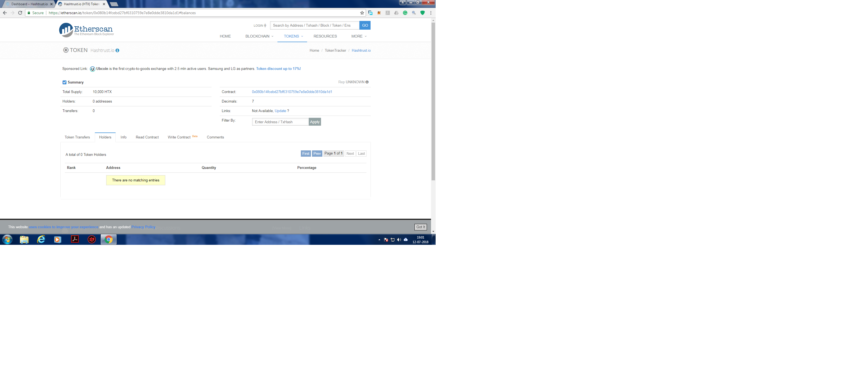Click the info icon beside Hashtrust.io title
The image size is (868, 377).
(x=117, y=51)
